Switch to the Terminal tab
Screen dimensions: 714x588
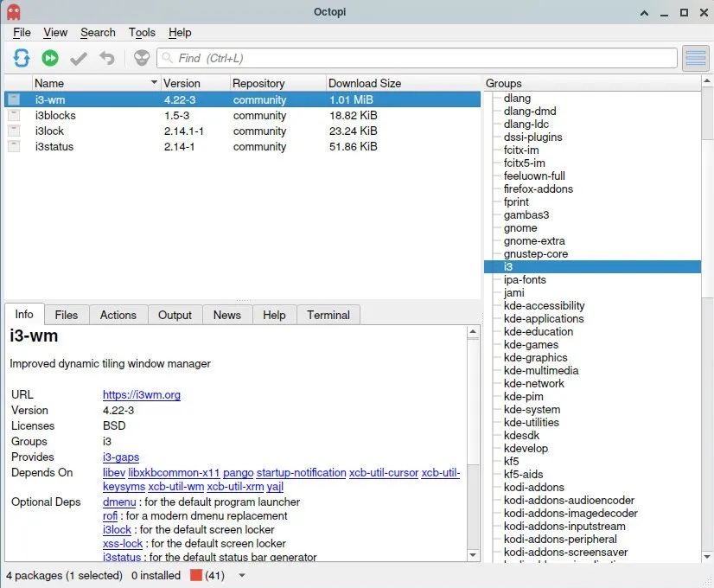(328, 315)
